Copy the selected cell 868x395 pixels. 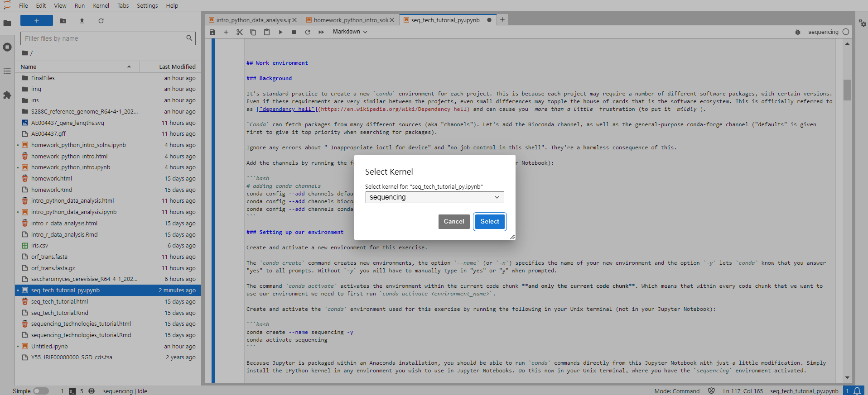tap(253, 32)
